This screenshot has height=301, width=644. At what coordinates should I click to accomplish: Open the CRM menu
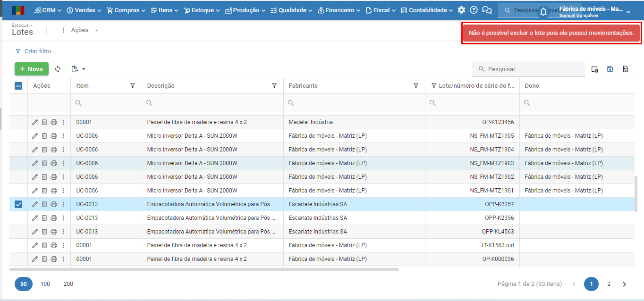point(48,10)
